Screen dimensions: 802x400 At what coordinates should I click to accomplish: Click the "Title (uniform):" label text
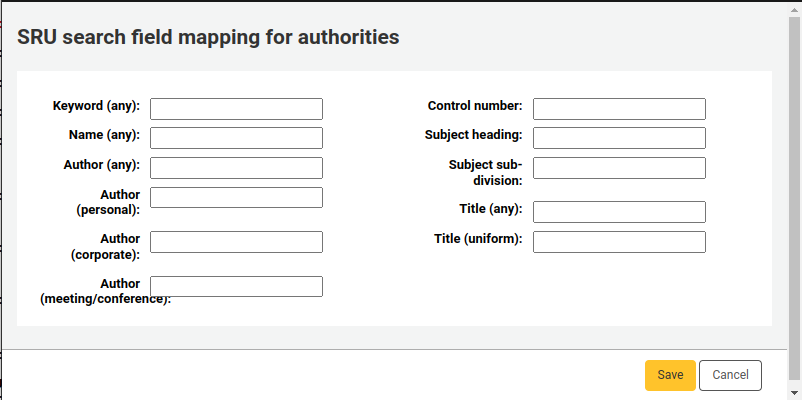[478, 239]
